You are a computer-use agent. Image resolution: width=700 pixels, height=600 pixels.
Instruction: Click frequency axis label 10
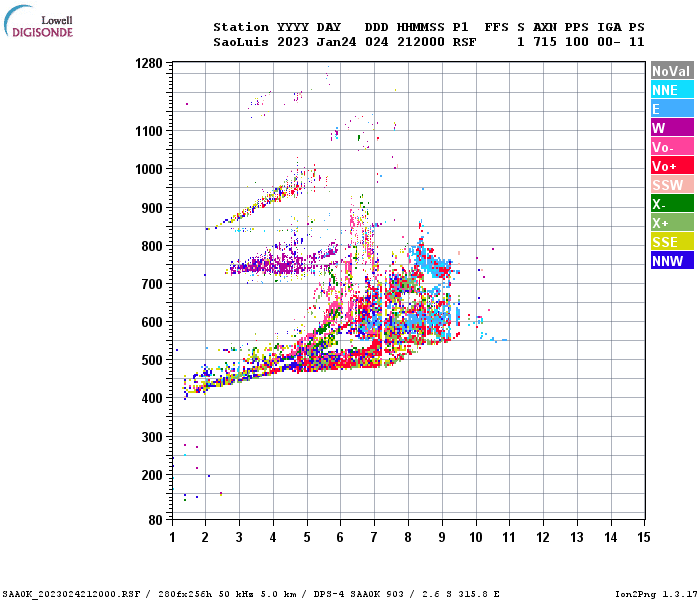(476, 537)
